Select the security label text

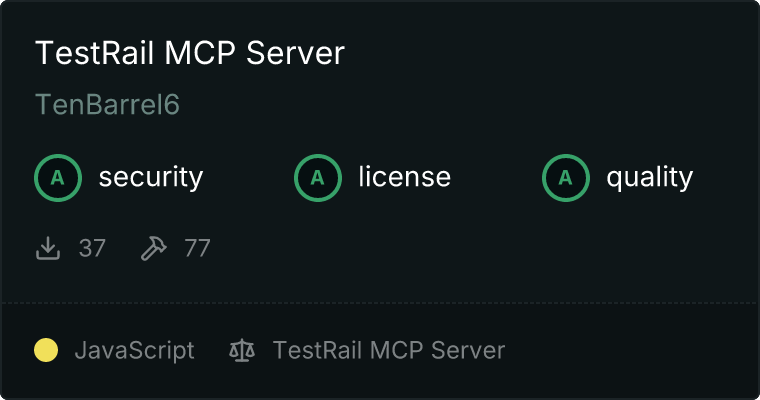tap(151, 177)
